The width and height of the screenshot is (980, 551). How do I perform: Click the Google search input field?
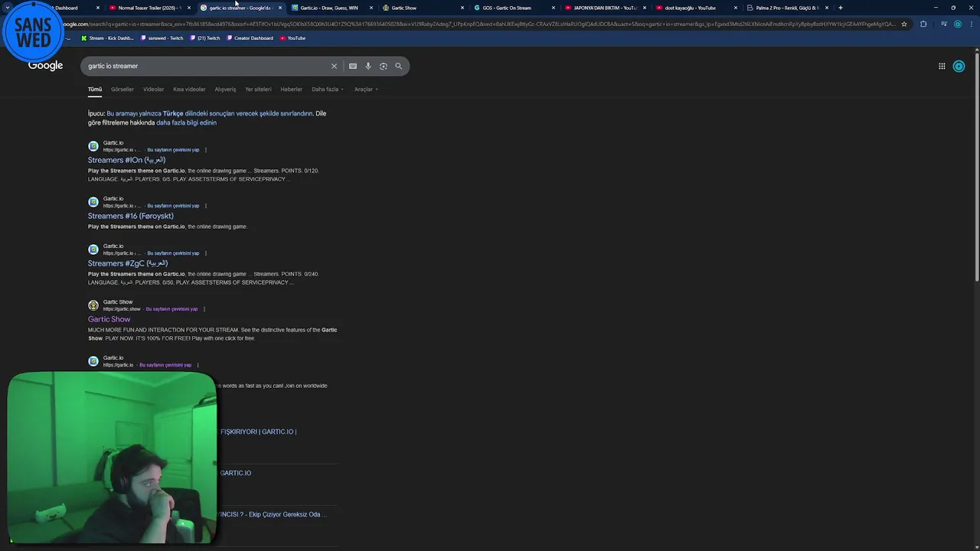tap(207, 66)
